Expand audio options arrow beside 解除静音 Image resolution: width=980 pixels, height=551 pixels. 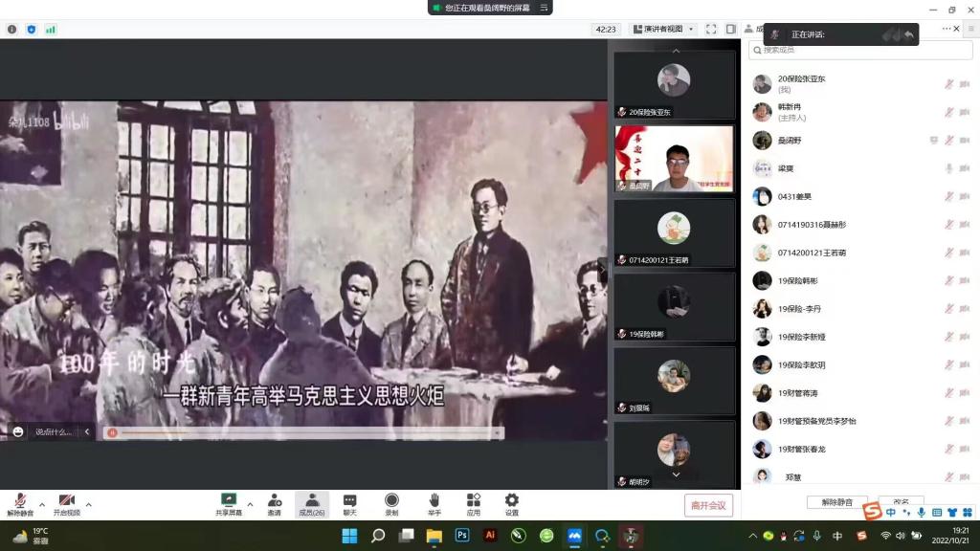pos(41,503)
